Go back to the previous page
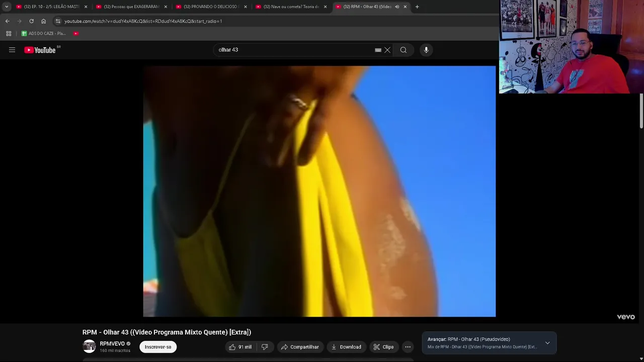644x362 pixels. click(7, 21)
